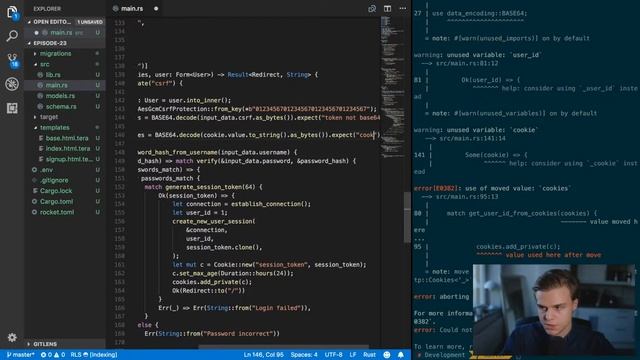Click RLS indexing status item
Image resolution: width=640 pixels, height=360 pixels.
click(x=94, y=355)
